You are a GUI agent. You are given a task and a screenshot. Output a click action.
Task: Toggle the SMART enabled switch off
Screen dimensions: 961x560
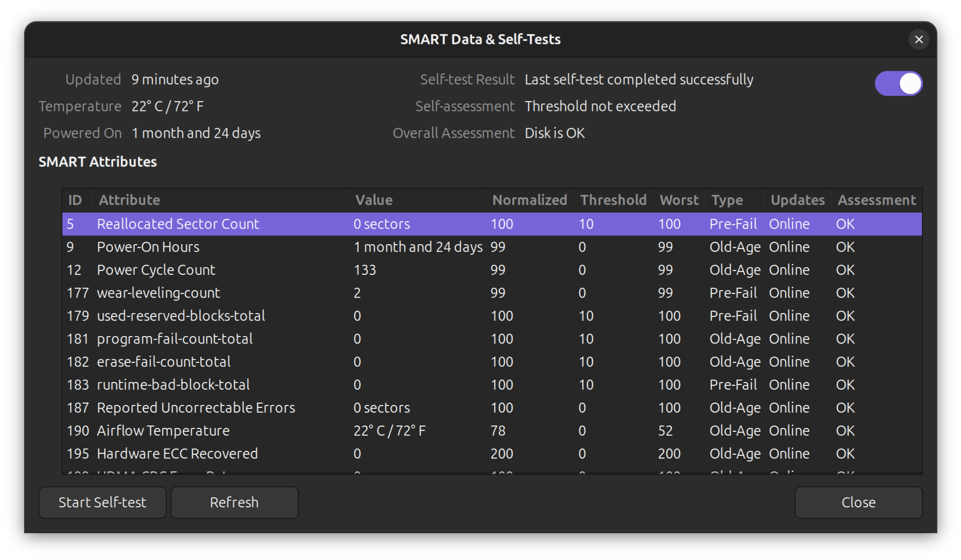tap(898, 84)
